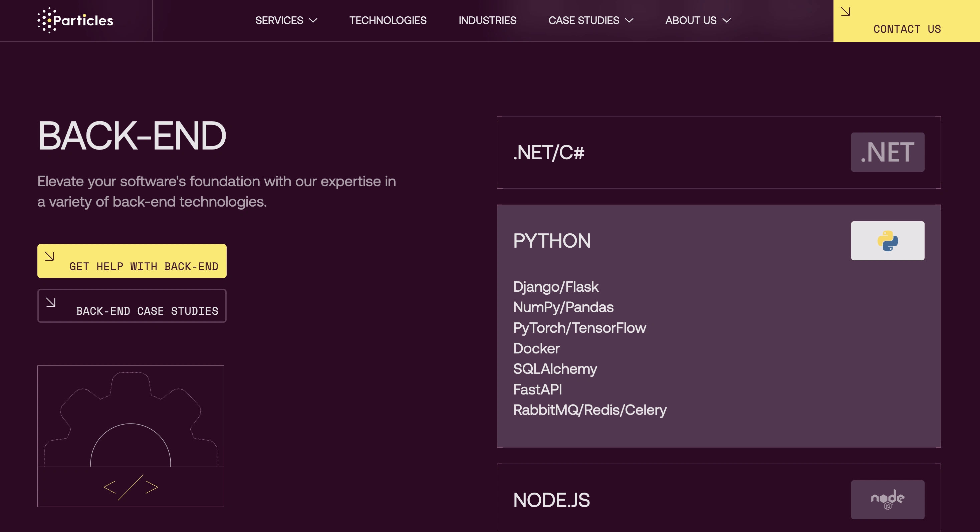Viewport: 980px width, 532px height.
Task: Click the arrow icon on Contact Us
Action: tap(845, 12)
